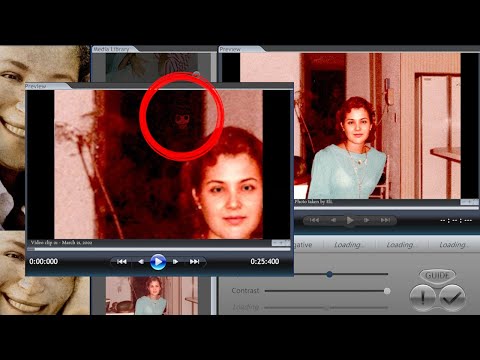Click the front Preview video progress bar
Viewport: 480px width, 360px height.
pyautogui.click(x=159, y=249)
